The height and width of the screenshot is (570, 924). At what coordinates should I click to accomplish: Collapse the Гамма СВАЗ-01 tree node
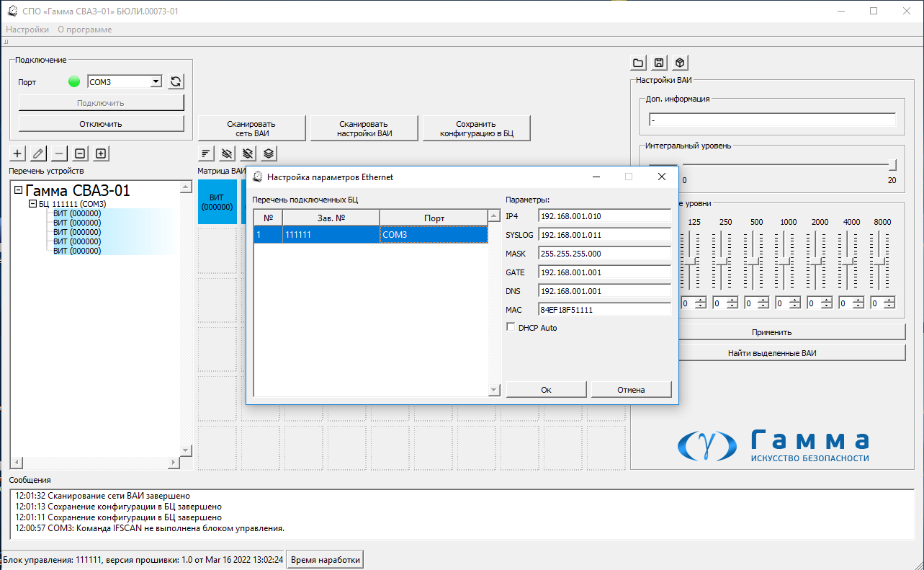click(19, 191)
